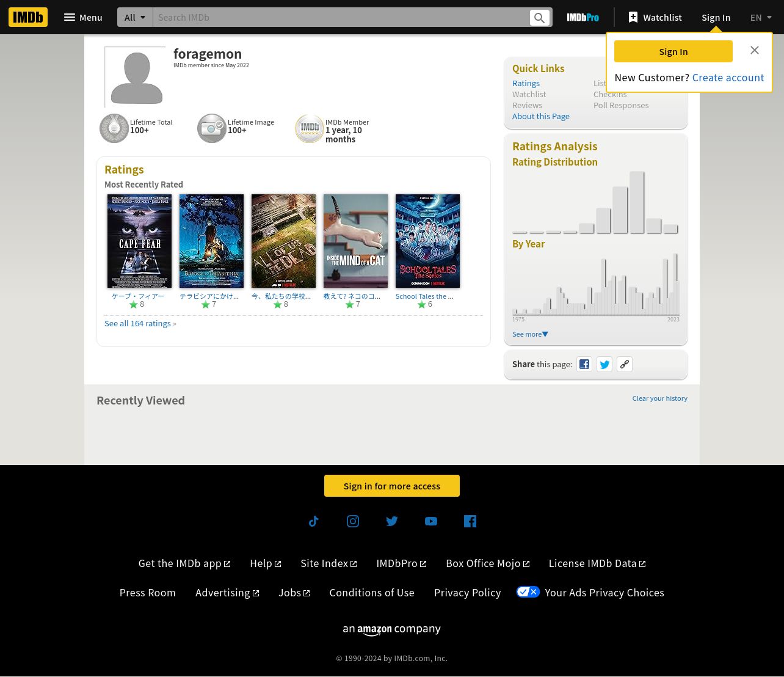This screenshot has width=784, height=677.
Task: Submit search with the magnifier icon
Action: (539, 18)
